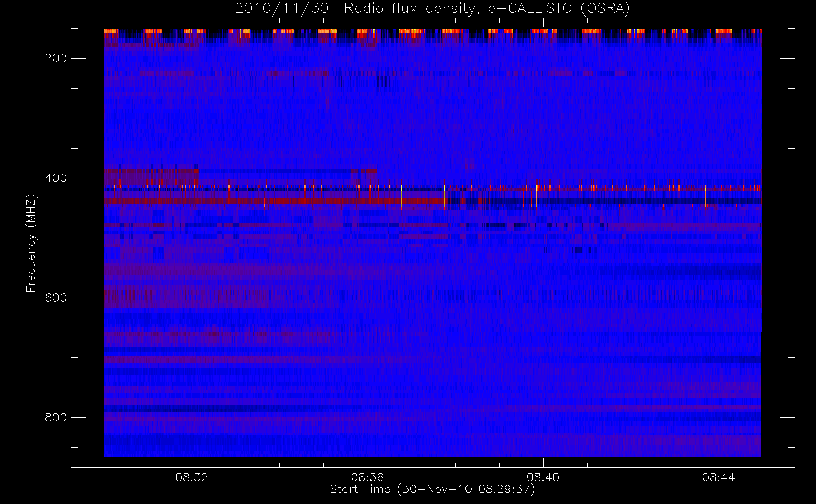Select the 'Frequency (MHz)' axis label
Screen dimensions: 816x504
tap(31, 243)
